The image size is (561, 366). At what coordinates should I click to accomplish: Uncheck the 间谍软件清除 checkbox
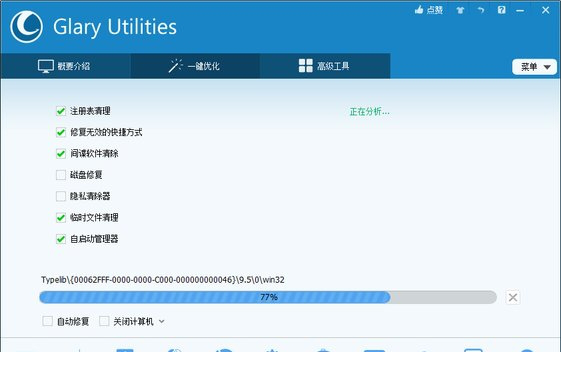point(61,153)
